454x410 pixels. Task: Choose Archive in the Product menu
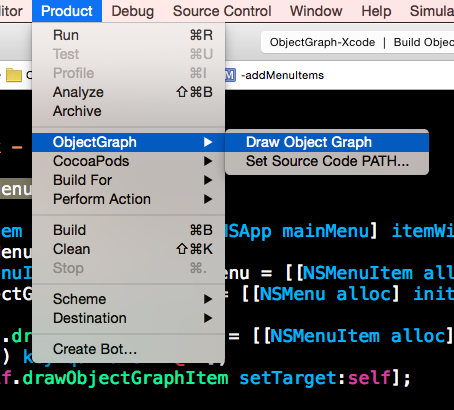click(x=129, y=111)
